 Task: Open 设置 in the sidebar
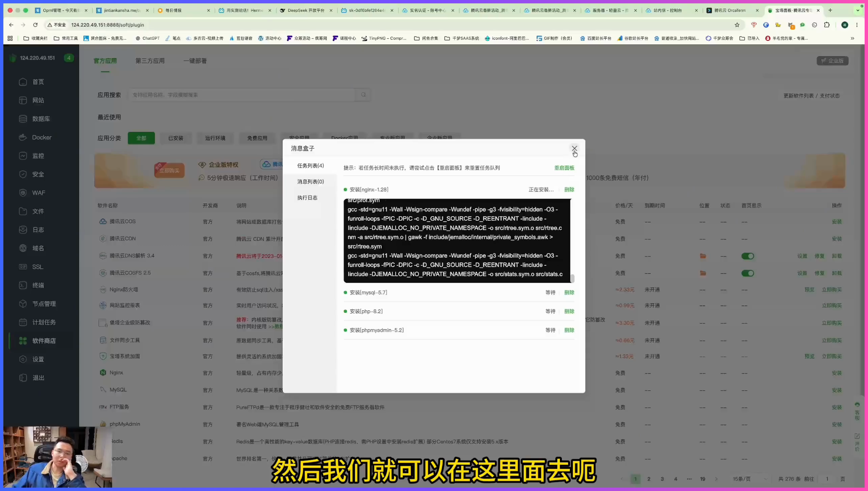[x=38, y=359]
